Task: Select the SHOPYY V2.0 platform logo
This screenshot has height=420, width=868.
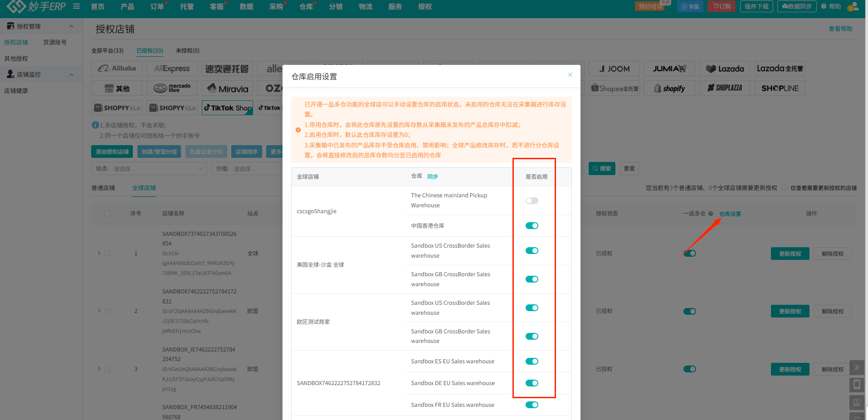Action: [x=172, y=107]
